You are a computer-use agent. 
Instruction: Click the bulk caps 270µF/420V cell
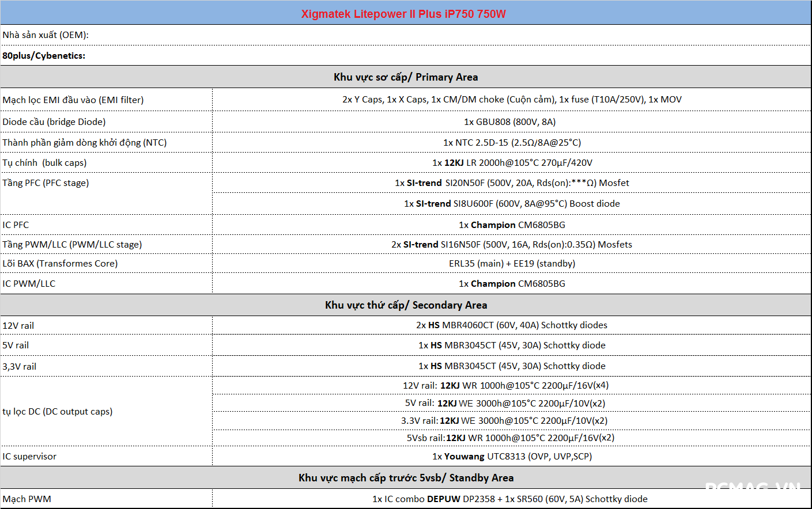511,163
